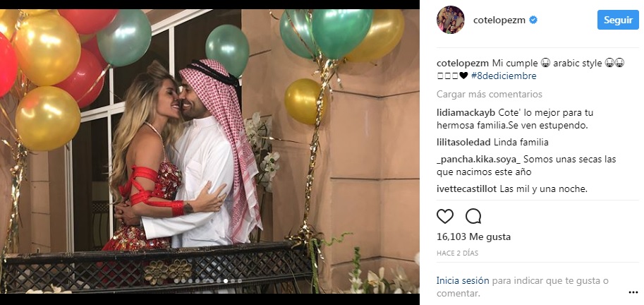The height and width of the screenshot is (305, 644).
Task: Open the cotelopezm profile avatar
Action: coord(450,20)
